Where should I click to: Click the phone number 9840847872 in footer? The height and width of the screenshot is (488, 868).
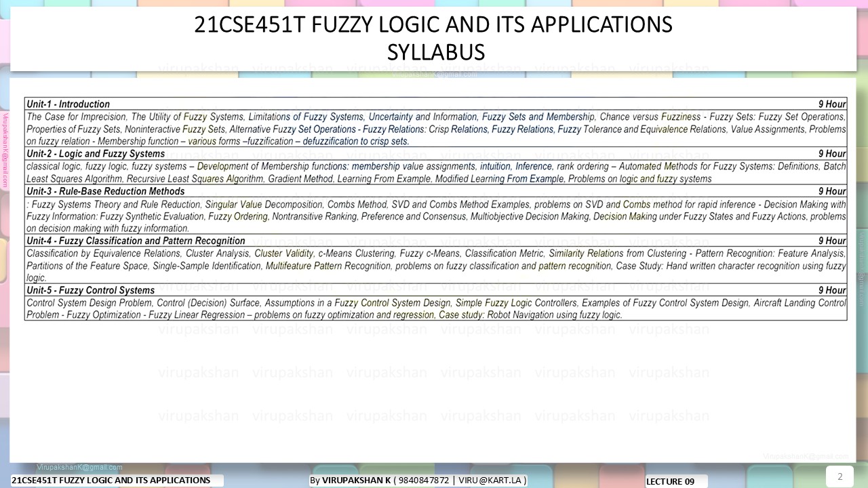click(424, 481)
